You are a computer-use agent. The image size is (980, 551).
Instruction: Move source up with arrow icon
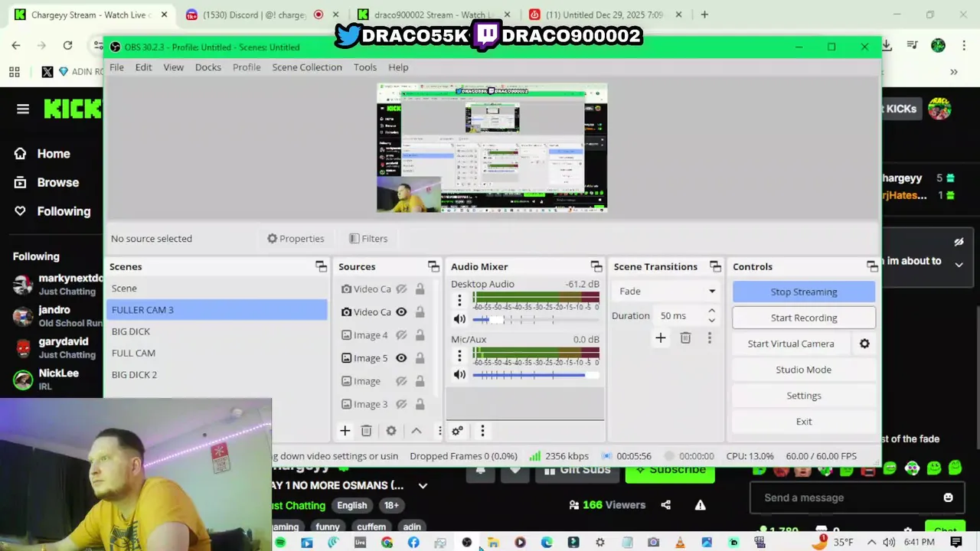[416, 431]
